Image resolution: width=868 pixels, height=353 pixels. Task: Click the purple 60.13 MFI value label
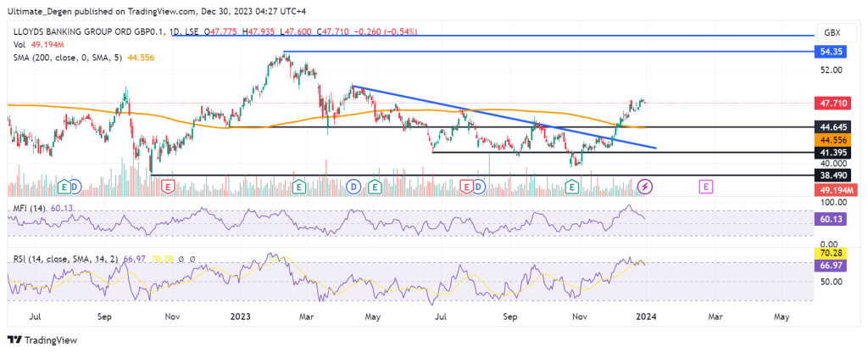pyautogui.click(x=831, y=220)
